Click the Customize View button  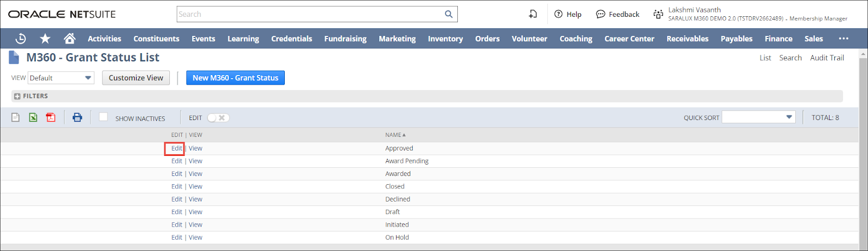[136, 78]
